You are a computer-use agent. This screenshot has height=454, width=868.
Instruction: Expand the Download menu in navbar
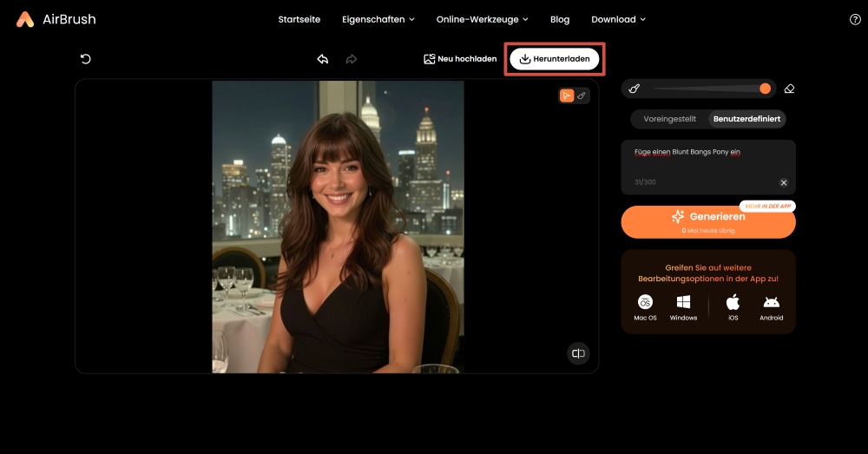pos(619,19)
